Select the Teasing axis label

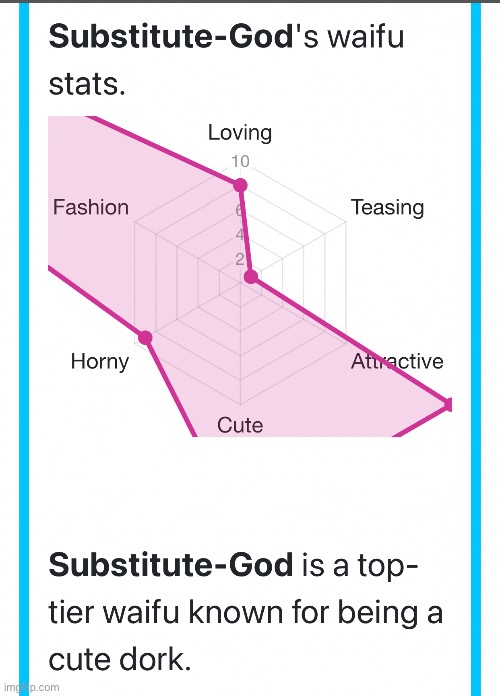[387, 207]
